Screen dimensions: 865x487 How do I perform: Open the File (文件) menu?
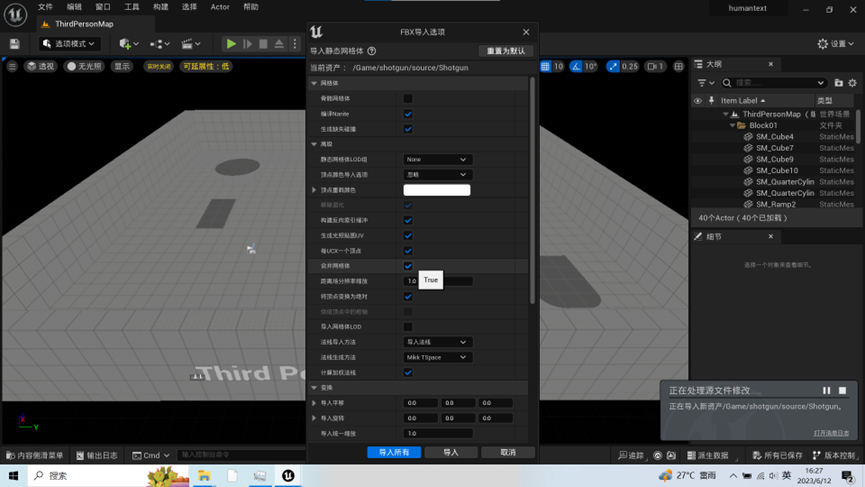click(45, 7)
